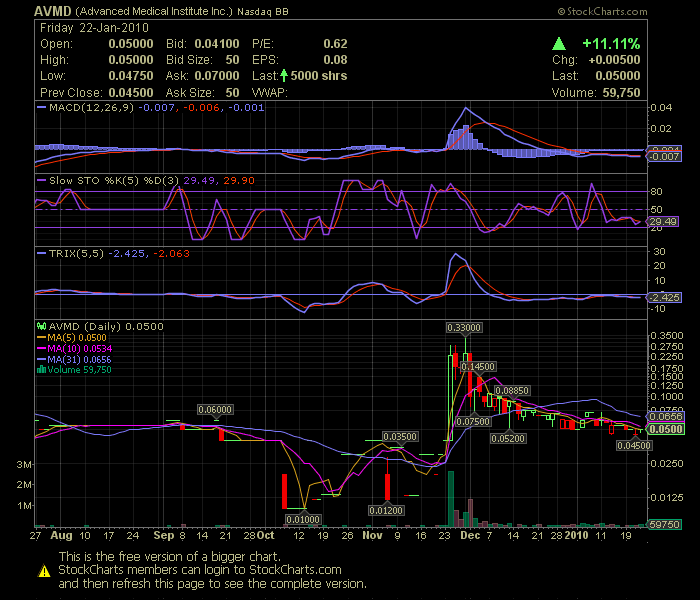Click the Ask 0.07000 value

tap(217, 76)
